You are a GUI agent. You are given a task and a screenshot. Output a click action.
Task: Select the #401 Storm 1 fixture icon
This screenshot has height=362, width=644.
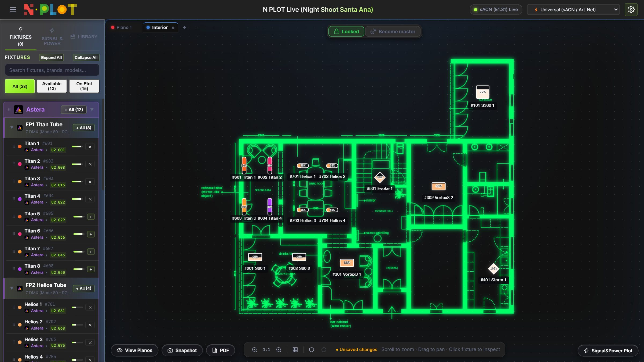pos(493,268)
